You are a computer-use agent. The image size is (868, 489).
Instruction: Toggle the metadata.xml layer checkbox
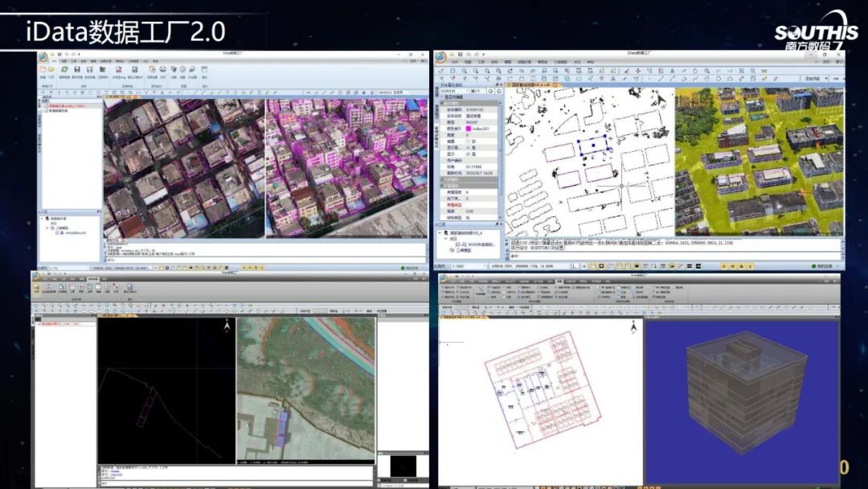pos(58,232)
